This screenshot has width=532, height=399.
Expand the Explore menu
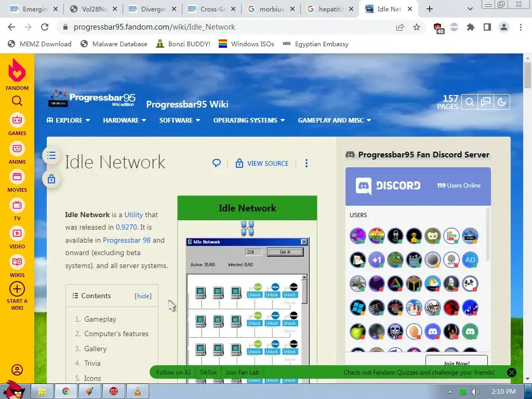[68, 120]
